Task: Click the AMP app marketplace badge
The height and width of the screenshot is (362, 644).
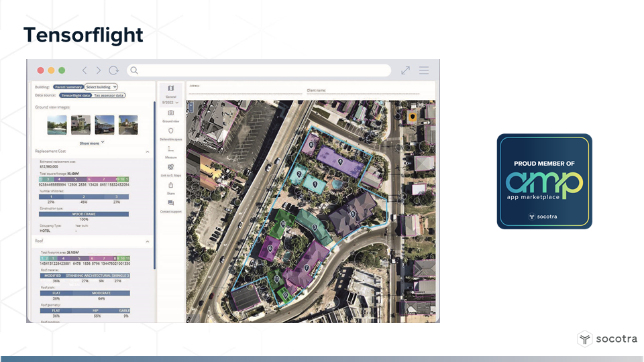Action: pyautogui.click(x=545, y=182)
